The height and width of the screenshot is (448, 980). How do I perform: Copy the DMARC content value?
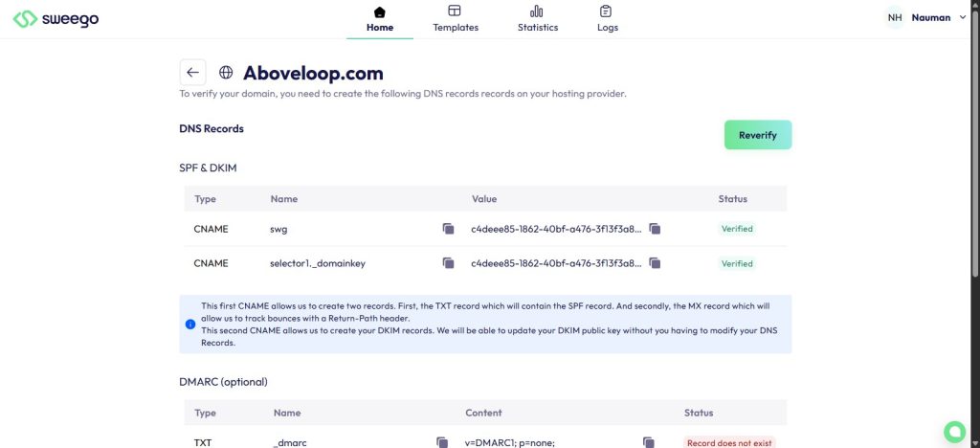[649, 441]
